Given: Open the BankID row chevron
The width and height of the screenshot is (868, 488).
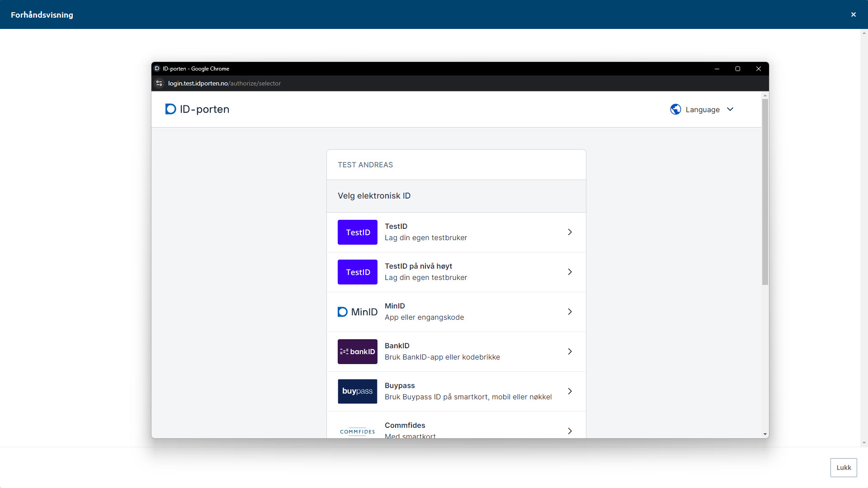Looking at the screenshot, I should 570,351.
